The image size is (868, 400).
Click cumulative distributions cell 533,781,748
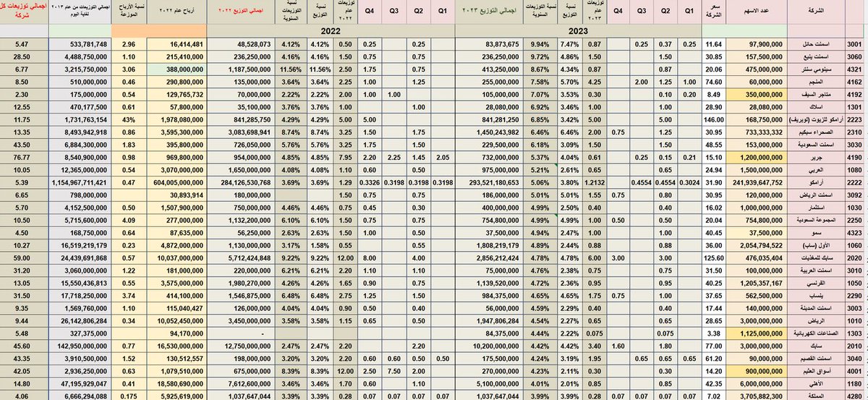click(80, 44)
